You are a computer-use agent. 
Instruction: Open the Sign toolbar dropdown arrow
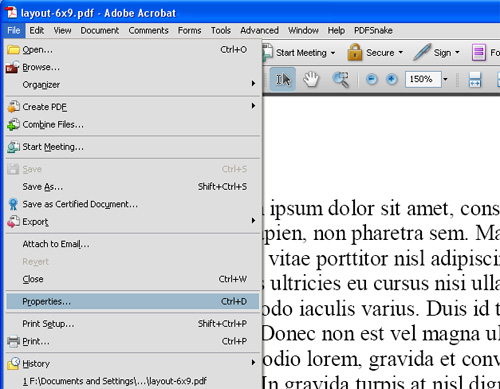[457, 52]
